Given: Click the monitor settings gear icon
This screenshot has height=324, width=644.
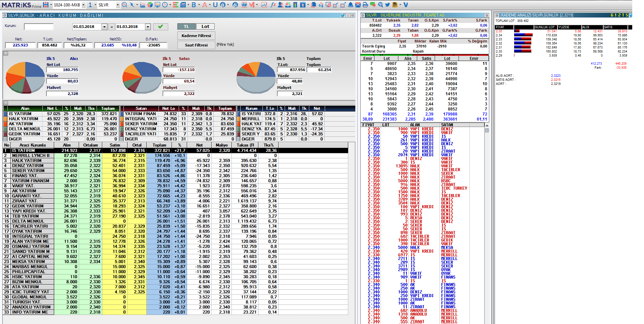Looking at the screenshot, I should 328,5.
